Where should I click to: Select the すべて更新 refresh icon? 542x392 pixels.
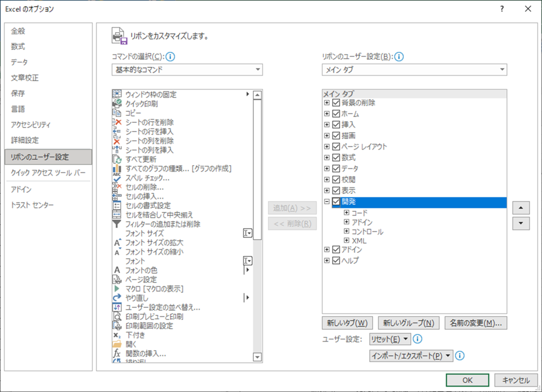(x=117, y=159)
